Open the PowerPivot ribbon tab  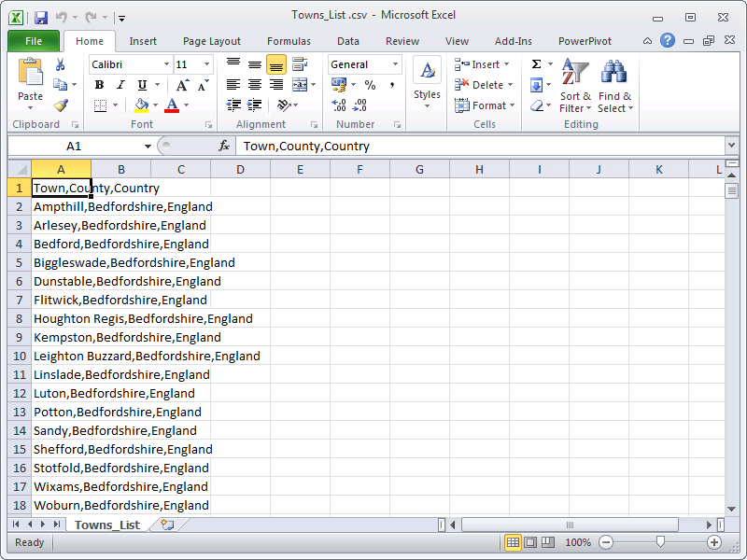585,41
